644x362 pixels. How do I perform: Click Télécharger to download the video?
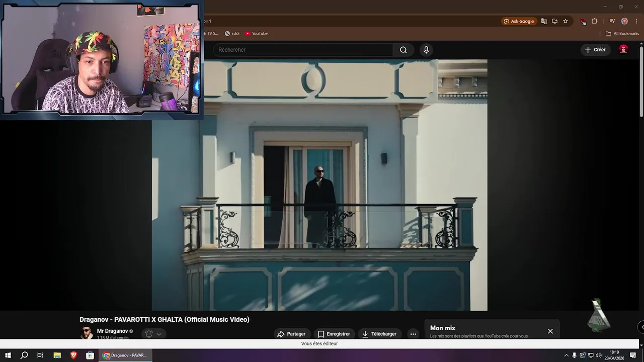click(379, 334)
